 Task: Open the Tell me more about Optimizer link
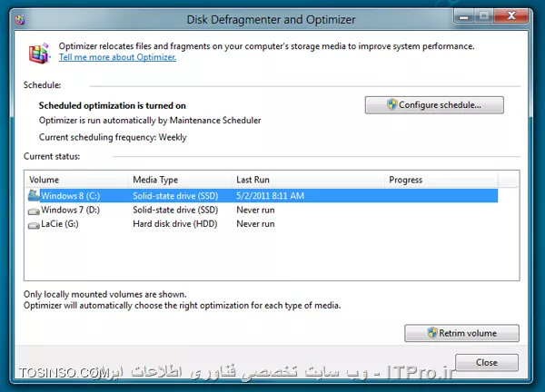click(x=117, y=57)
